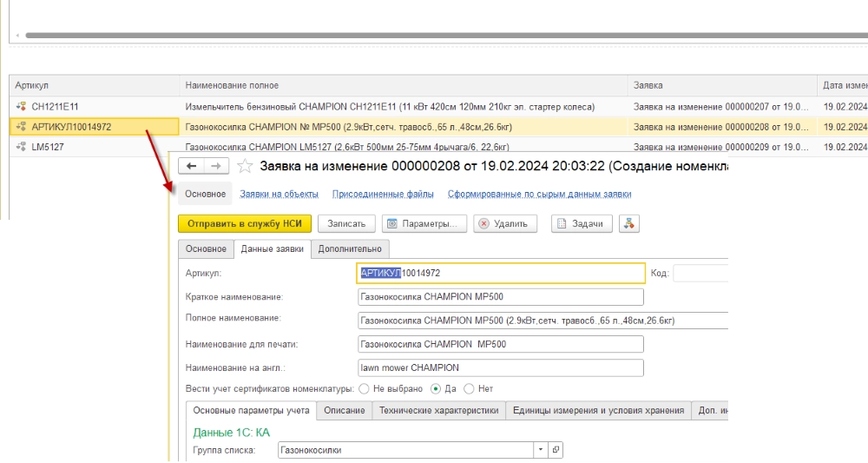Image resolution: width=868 pixels, height=463 pixels.
Task: Click Газонокосилка CHAMPION № MP500 name cell
Action: point(404,127)
